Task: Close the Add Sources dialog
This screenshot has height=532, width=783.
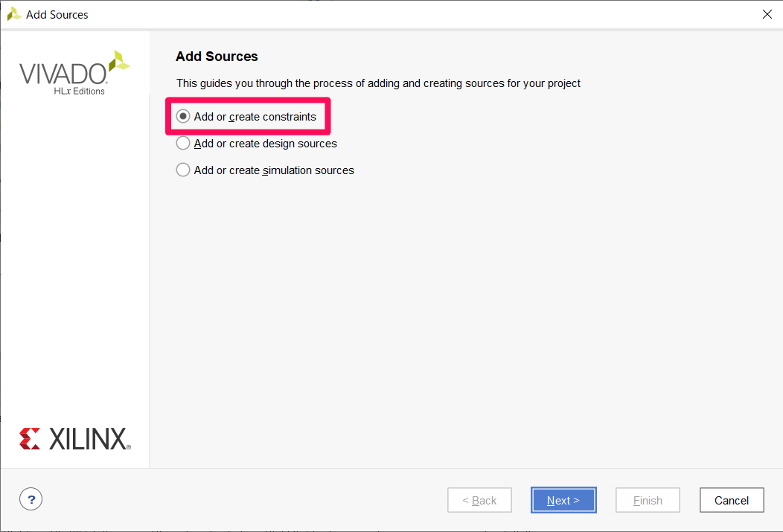Action: point(767,14)
